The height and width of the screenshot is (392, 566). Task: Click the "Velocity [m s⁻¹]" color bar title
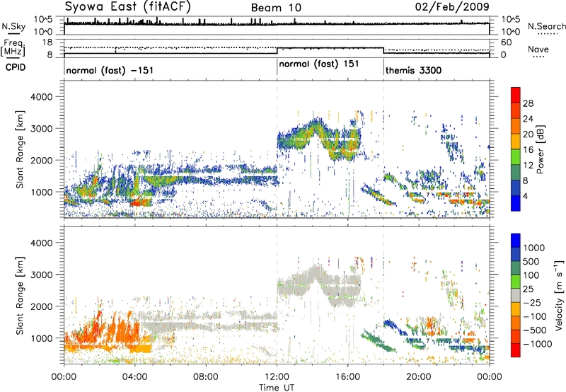559,295
